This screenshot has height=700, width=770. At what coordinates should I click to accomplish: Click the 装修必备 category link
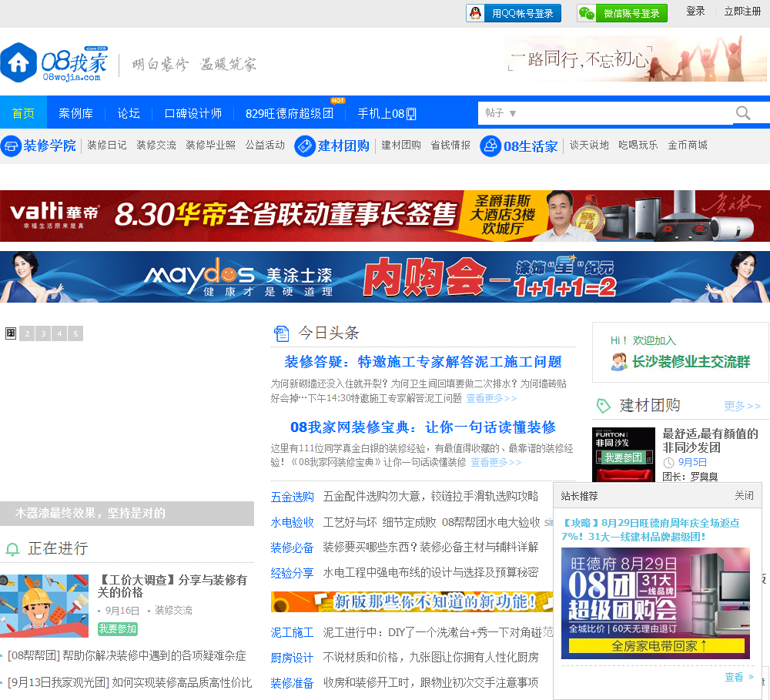coord(292,548)
